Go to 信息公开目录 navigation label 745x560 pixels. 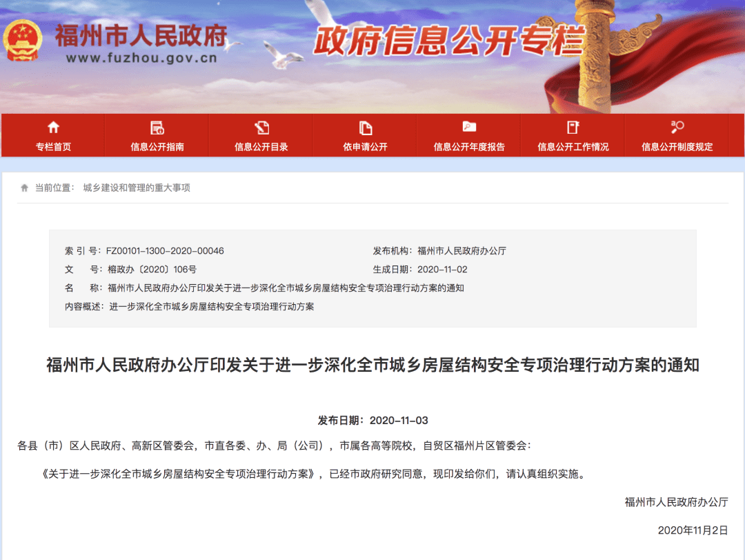261,147
